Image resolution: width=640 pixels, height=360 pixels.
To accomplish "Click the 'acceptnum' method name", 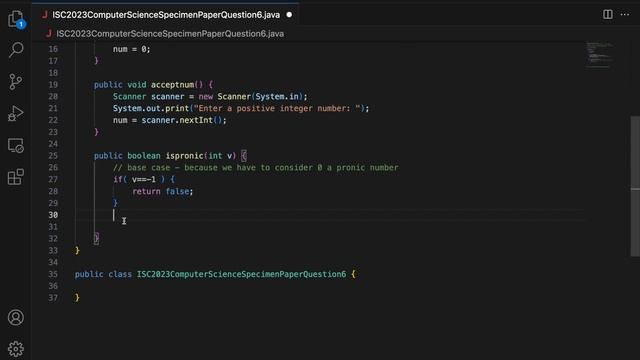I will pos(172,84).
